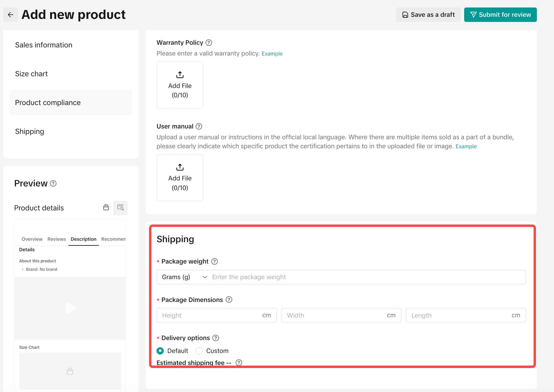Click the Delivery options help icon
Image resolution: width=554 pixels, height=392 pixels.
click(216, 338)
